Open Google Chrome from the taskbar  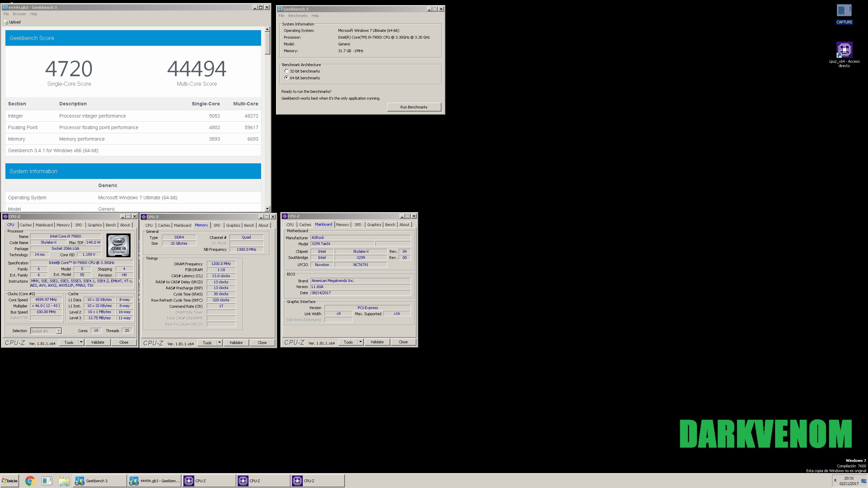[x=30, y=481]
